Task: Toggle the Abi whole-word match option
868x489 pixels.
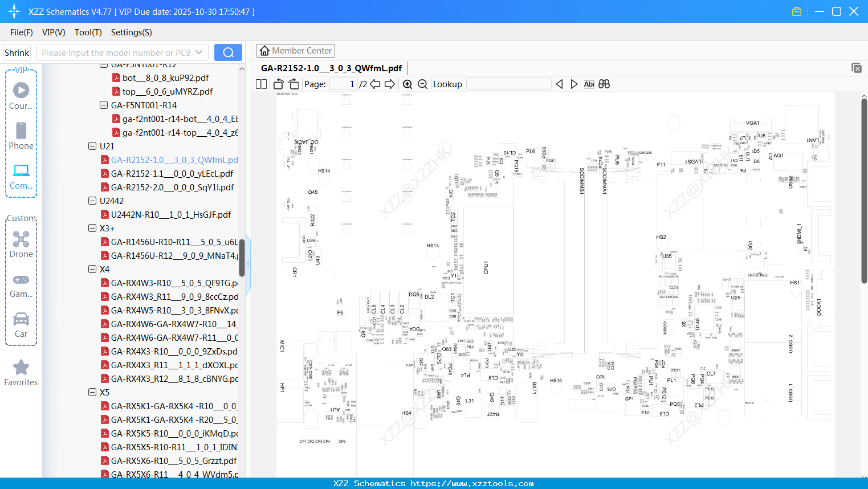Action: [x=589, y=84]
